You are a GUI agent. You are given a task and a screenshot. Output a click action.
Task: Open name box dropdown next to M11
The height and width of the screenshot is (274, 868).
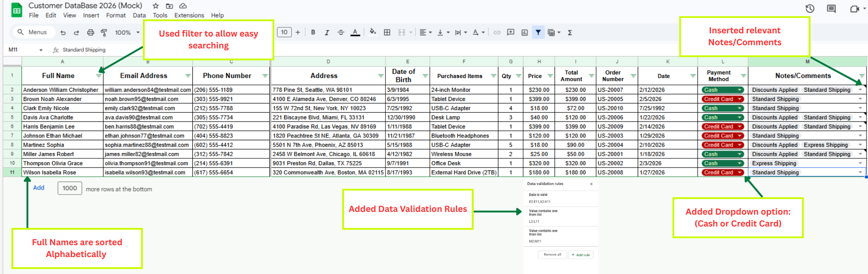click(x=41, y=50)
